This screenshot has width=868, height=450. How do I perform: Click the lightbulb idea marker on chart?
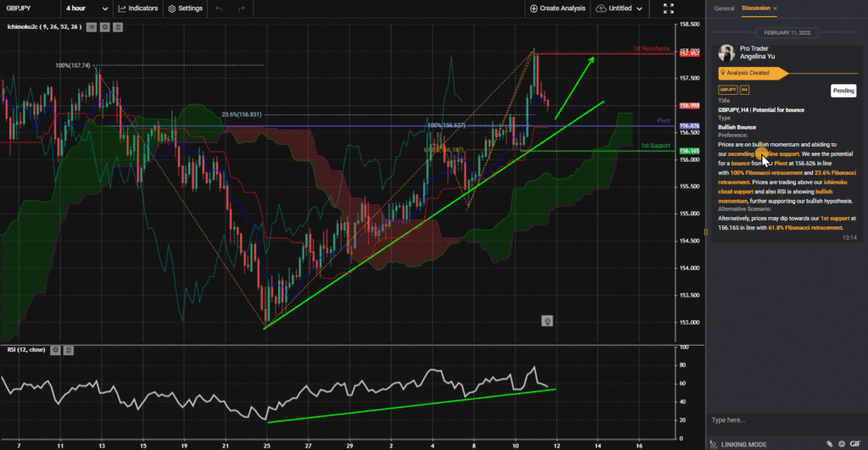pyautogui.click(x=547, y=321)
